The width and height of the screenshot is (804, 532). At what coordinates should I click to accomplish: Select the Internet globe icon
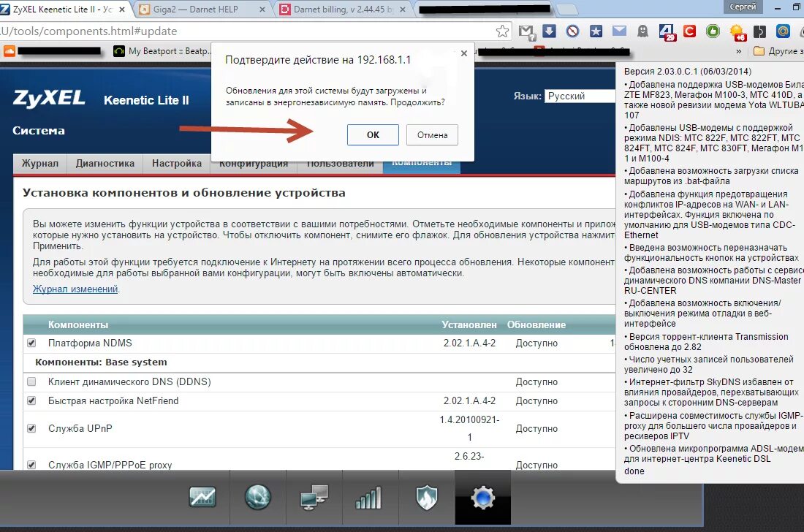coord(258,498)
